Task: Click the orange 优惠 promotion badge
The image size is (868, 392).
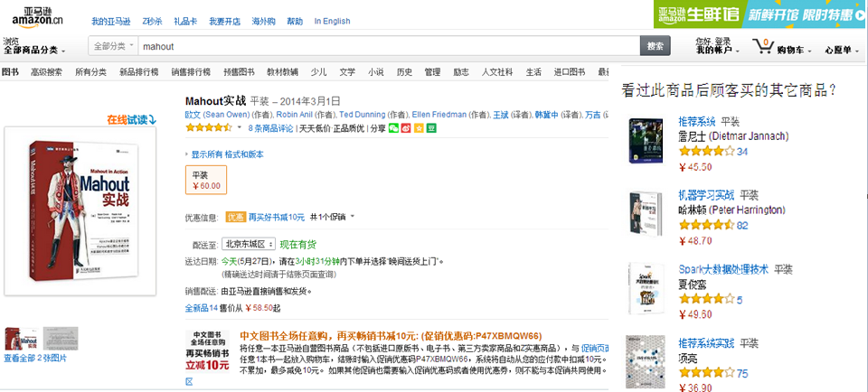Action: click(x=235, y=218)
